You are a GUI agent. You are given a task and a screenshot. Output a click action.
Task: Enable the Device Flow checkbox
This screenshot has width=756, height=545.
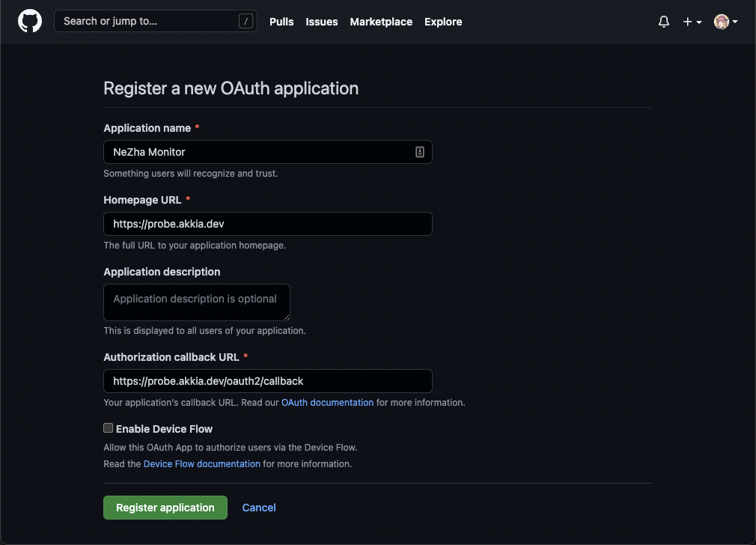pyautogui.click(x=108, y=427)
